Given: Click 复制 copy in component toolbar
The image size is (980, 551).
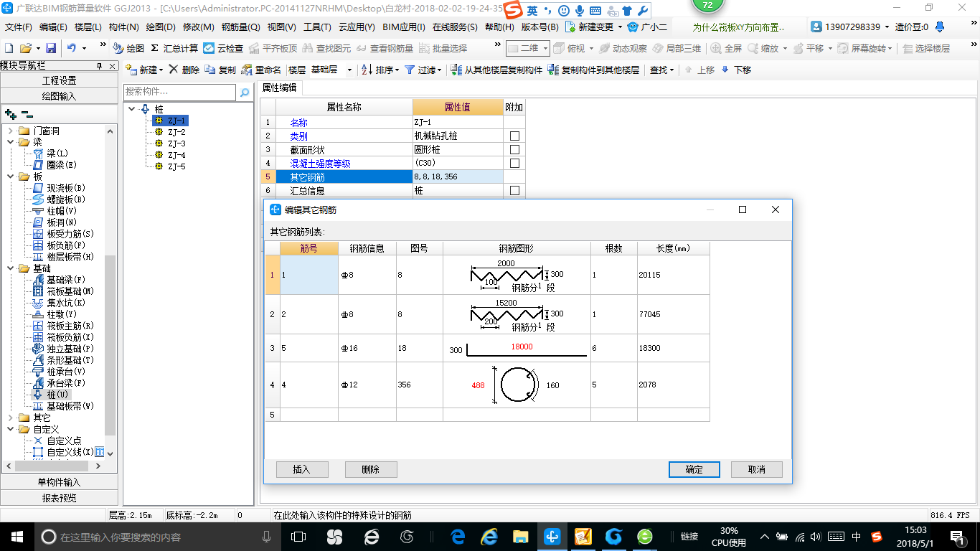Looking at the screenshot, I should coord(220,70).
